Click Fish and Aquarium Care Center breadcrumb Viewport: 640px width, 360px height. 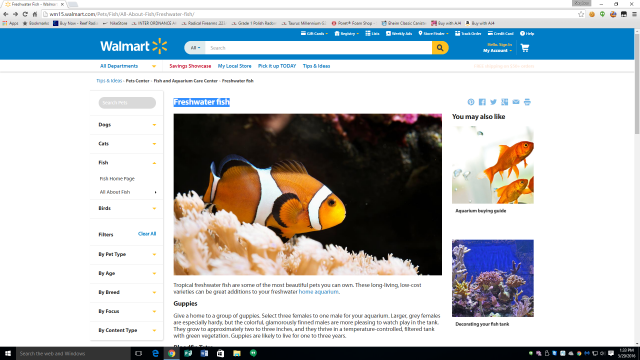(186, 81)
